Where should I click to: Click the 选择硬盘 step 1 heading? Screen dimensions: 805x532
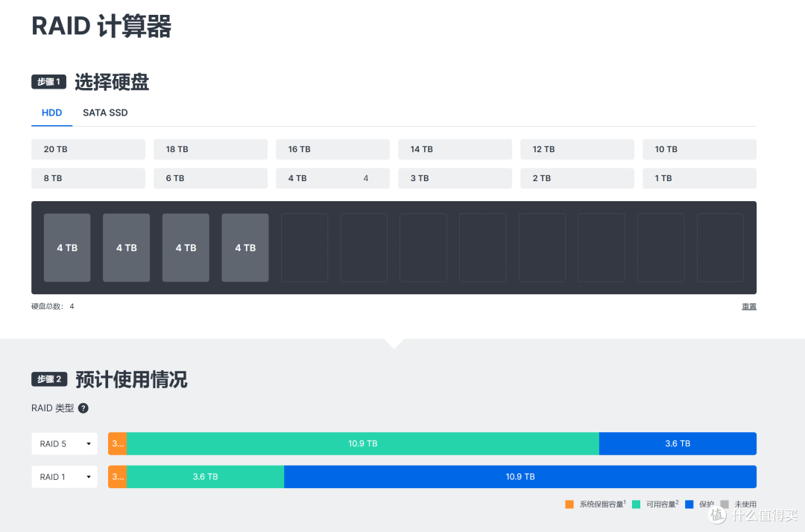coord(112,82)
